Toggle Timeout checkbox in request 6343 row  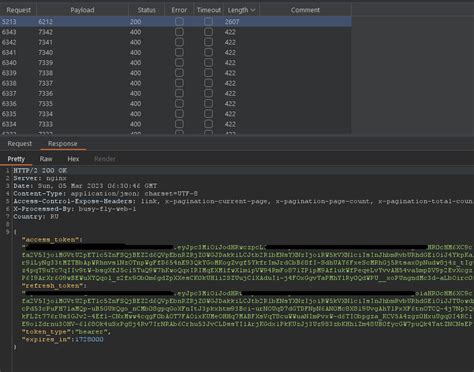(209, 32)
